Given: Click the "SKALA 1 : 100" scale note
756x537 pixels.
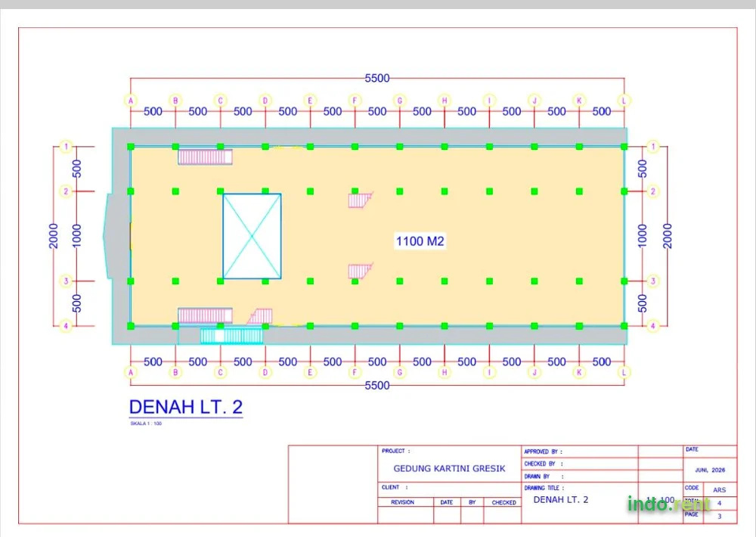Looking at the screenshot, I should click(x=146, y=424).
